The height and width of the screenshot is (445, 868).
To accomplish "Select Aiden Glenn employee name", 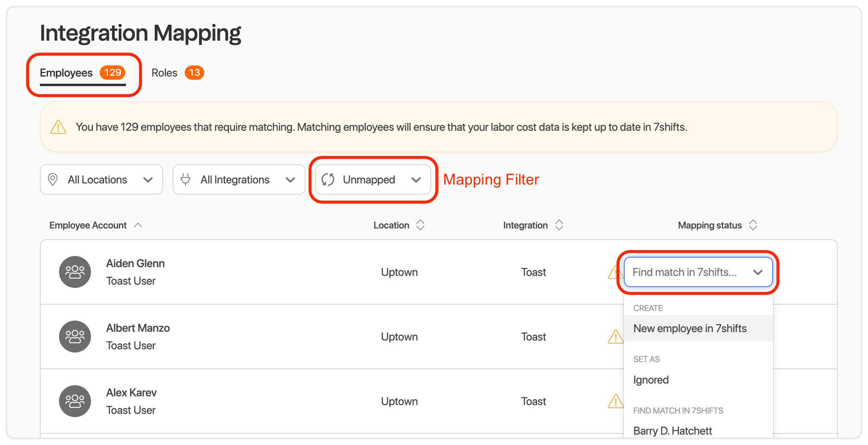I will pyautogui.click(x=135, y=264).
